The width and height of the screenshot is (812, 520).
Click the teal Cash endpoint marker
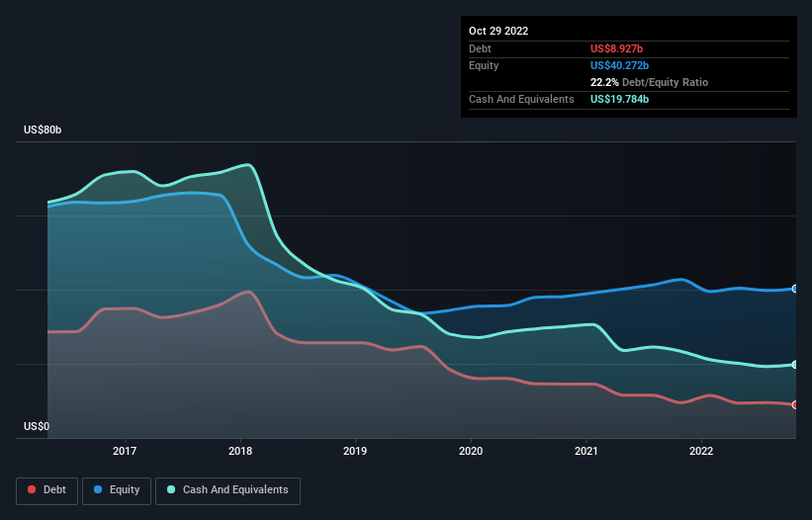click(x=795, y=364)
